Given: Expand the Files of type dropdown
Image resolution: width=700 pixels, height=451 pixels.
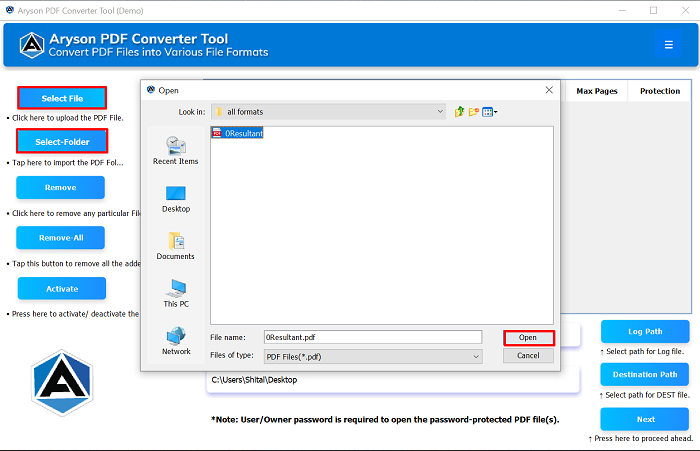Looking at the screenshot, I should (476, 356).
